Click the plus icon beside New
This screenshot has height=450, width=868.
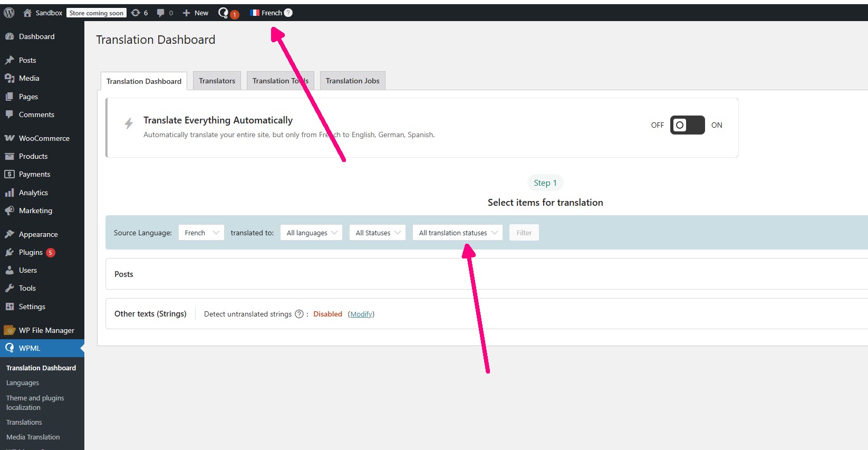pyautogui.click(x=186, y=13)
